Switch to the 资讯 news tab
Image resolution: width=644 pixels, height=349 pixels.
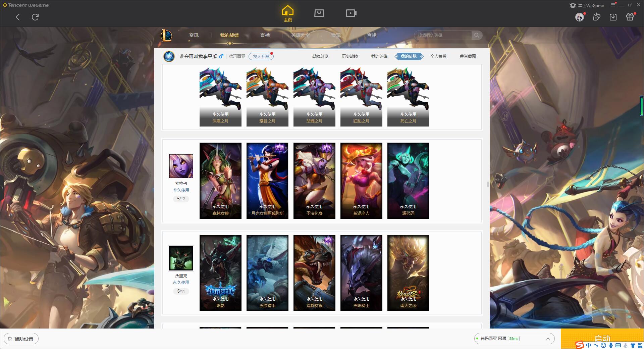click(x=194, y=35)
